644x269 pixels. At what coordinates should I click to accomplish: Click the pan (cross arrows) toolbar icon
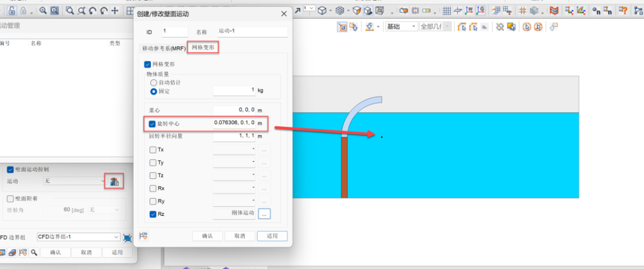pyautogui.click(x=115, y=10)
